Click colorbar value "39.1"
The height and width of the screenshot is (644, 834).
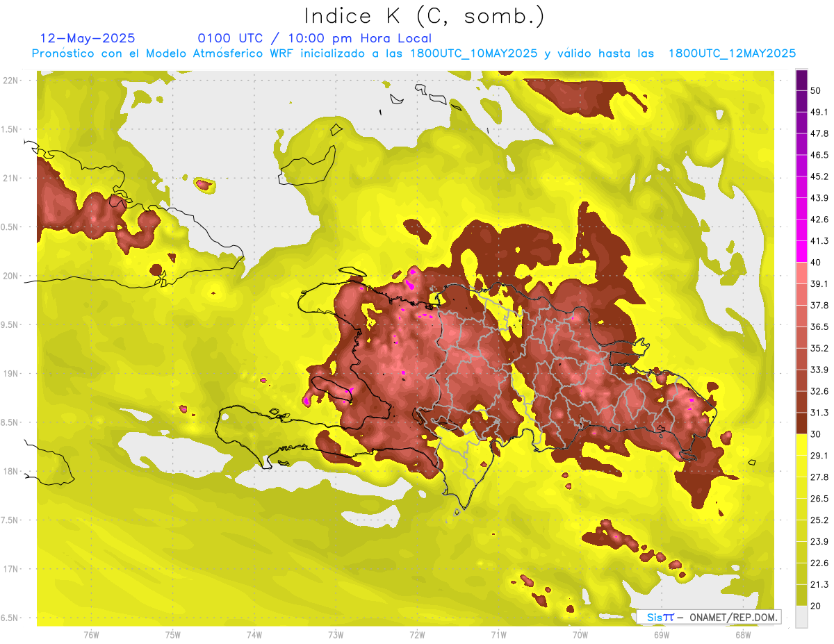coord(819,284)
